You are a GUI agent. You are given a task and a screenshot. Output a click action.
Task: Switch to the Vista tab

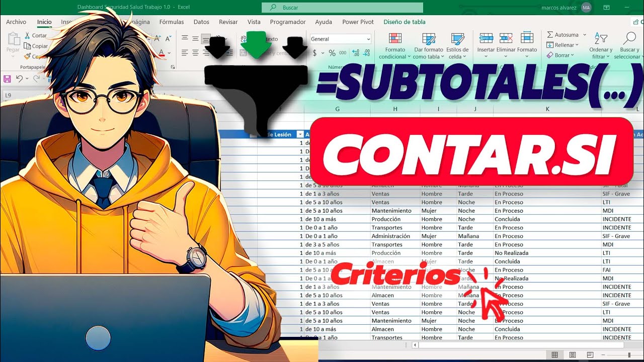pos(254,22)
